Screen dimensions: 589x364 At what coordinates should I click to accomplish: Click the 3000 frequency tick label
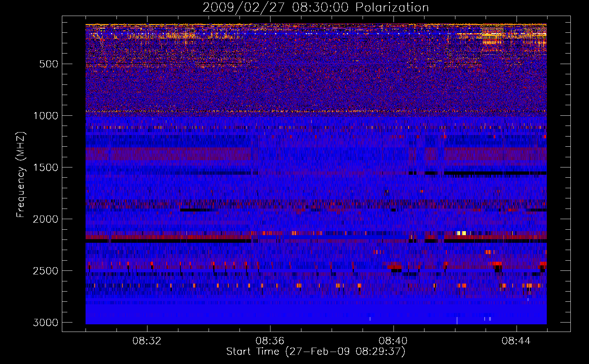(46, 323)
